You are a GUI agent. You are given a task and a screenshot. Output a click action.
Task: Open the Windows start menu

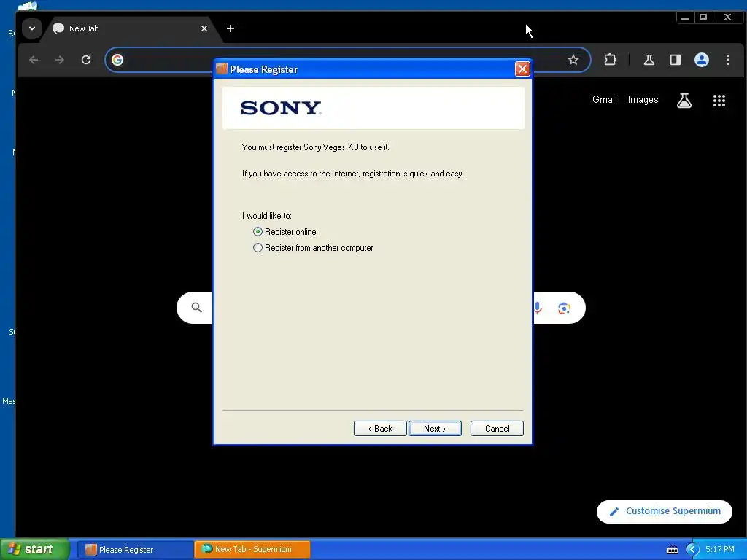tap(35, 549)
